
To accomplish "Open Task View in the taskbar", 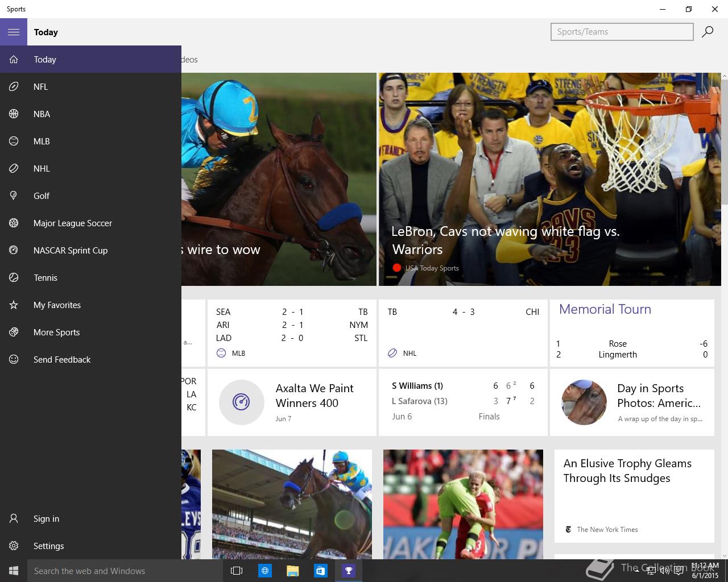I will coord(237,571).
